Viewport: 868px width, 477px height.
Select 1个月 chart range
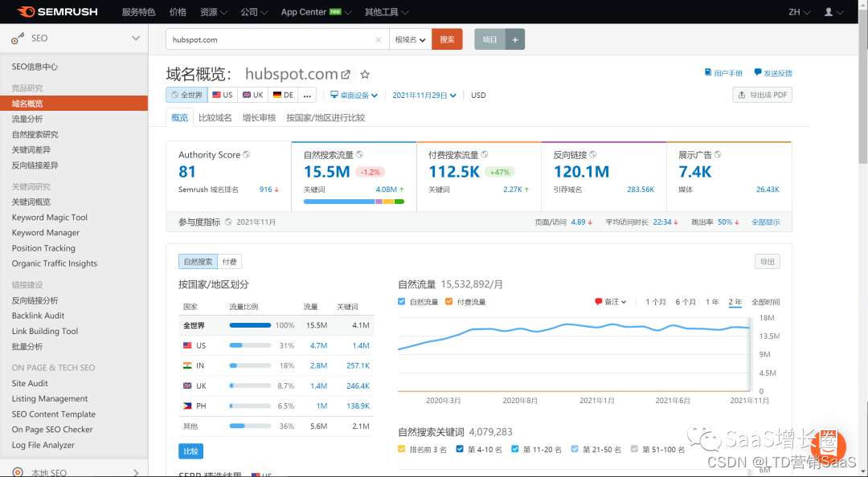pos(656,302)
